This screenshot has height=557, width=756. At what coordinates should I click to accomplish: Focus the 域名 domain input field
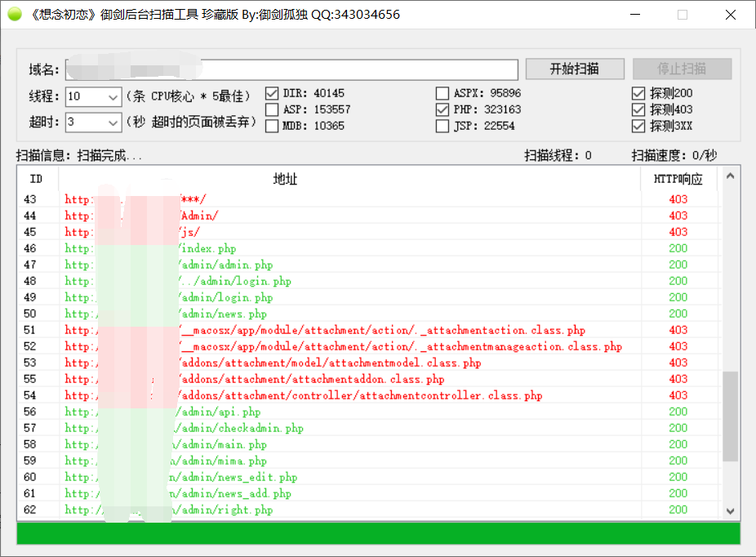point(291,70)
